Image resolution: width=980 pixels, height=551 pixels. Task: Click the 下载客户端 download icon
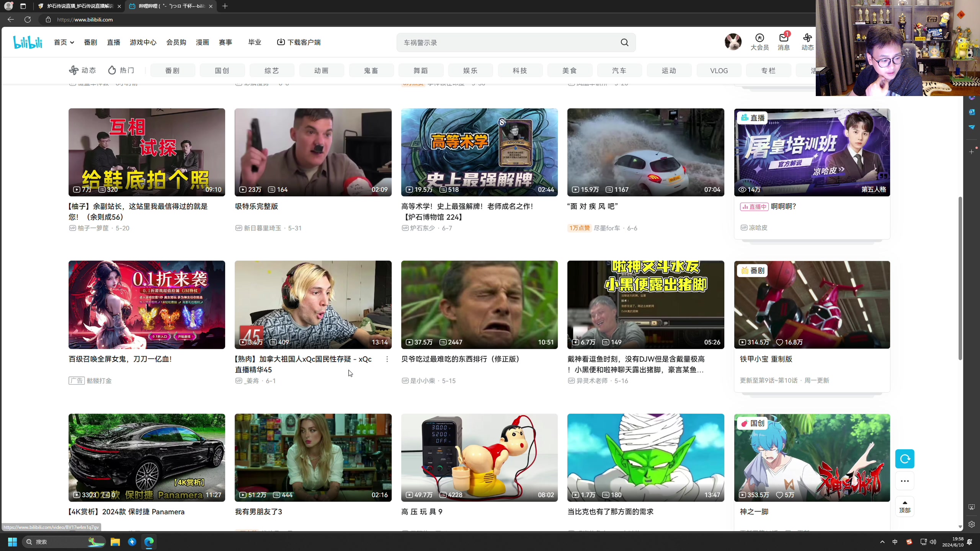[281, 42]
